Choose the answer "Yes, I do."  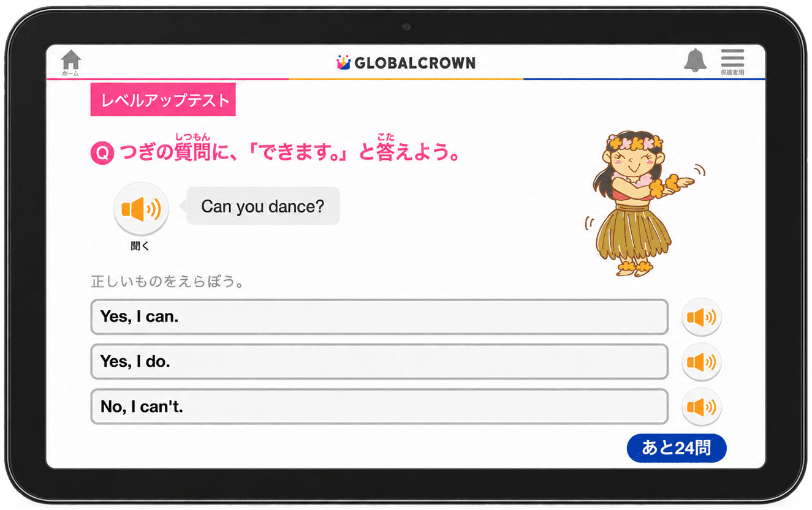(379, 362)
